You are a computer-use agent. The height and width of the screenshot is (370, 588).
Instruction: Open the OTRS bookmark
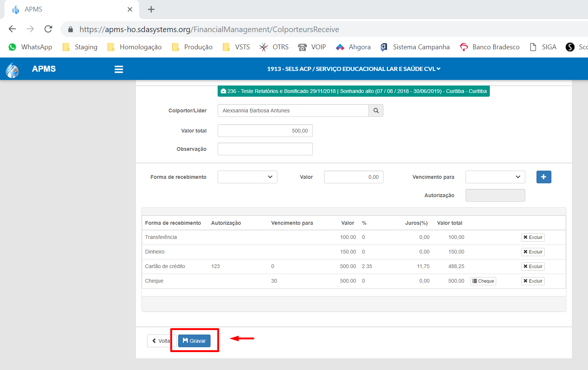point(274,47)
